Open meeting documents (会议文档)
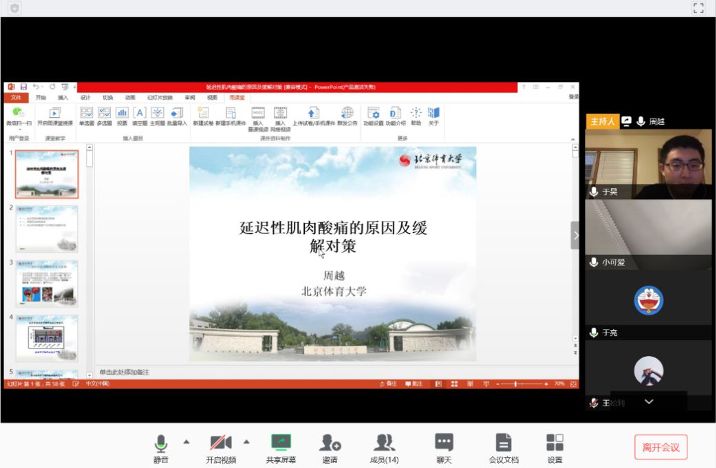The image size is (716, 468). point(503,447)
